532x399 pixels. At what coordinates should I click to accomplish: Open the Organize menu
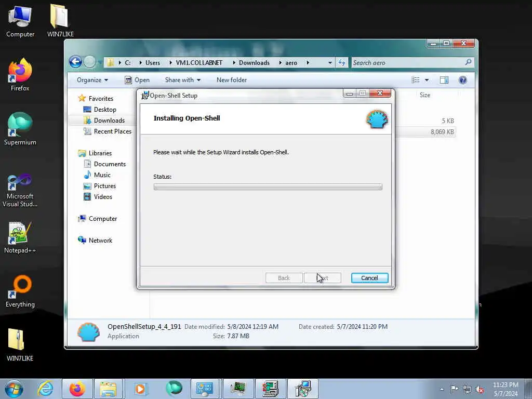coord(92,80)
